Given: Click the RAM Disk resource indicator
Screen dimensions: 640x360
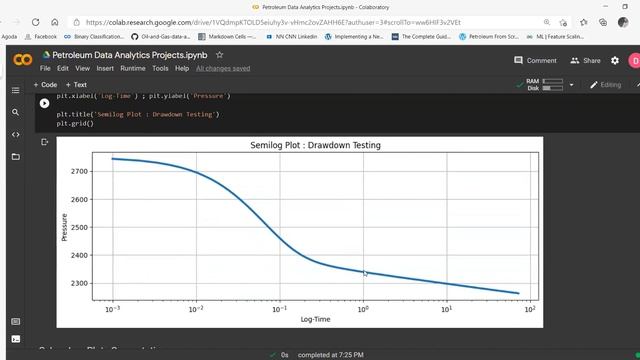Looking at the screenshot, I should click(x=544, y=84).
